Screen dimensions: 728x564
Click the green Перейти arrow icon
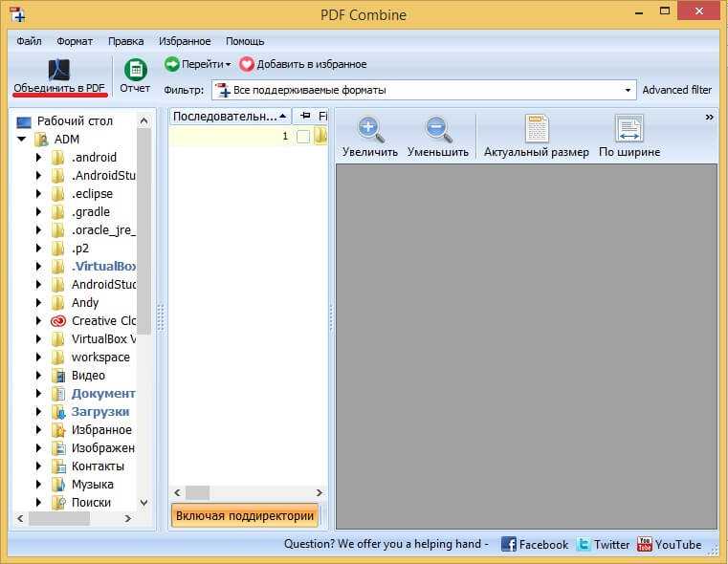172,64
